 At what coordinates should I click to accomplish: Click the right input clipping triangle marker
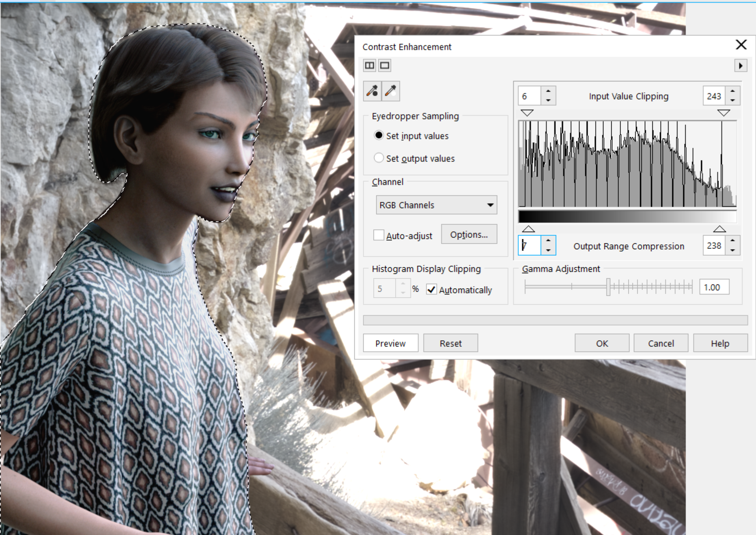724,113
